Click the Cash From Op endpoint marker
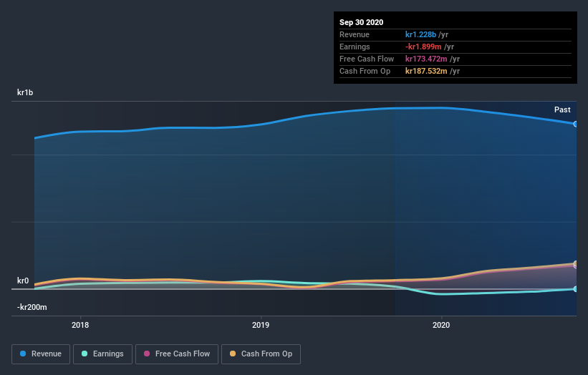This screenshot has width=588, height=375. point(575,263)
